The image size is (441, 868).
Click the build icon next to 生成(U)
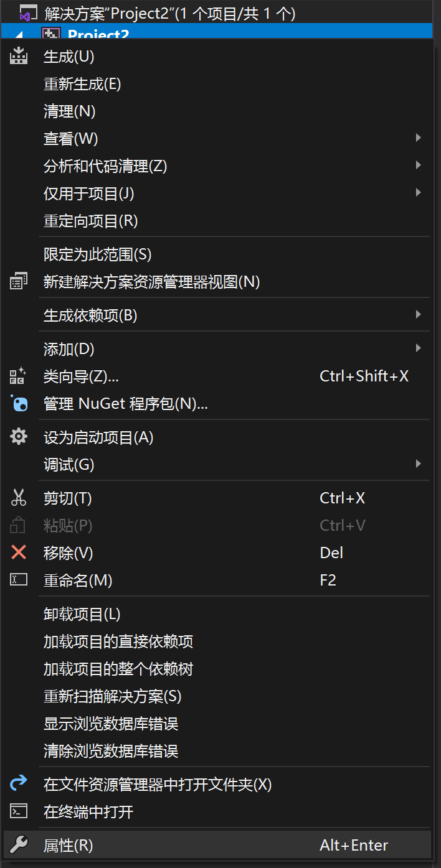click(x=19, y=55)
